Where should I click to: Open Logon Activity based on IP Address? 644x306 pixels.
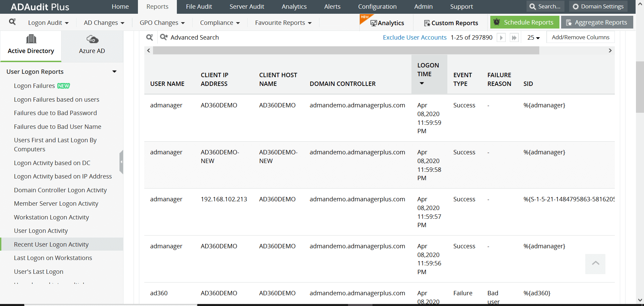(x=63, y=176)
